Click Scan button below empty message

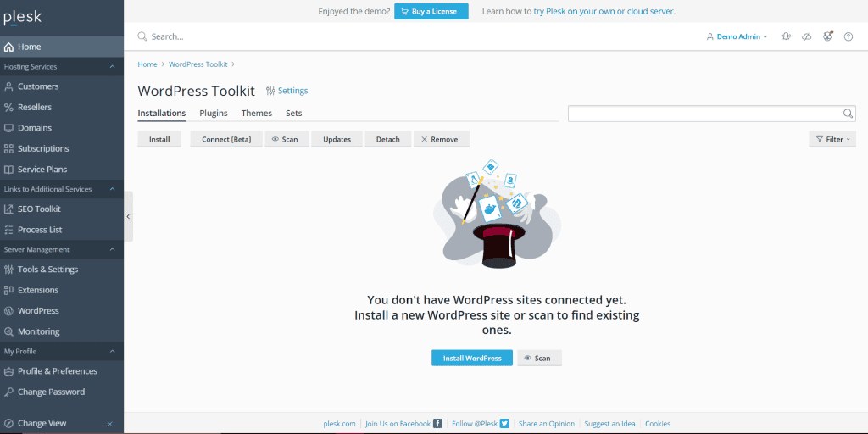539,359
